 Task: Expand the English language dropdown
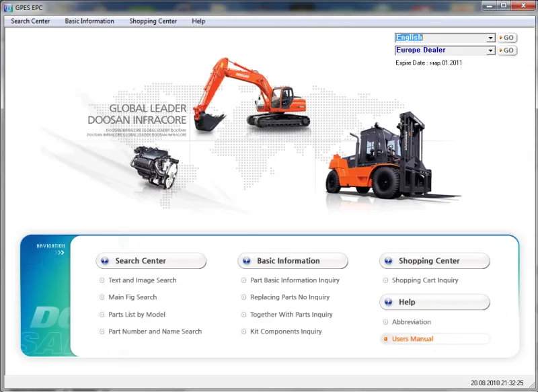pyautogui.click(x=491, y=38)
